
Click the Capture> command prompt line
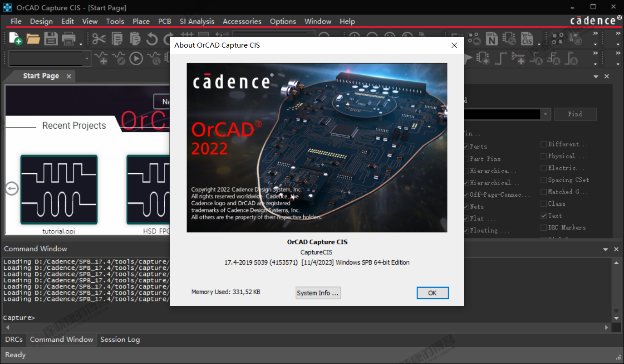(x=19, y=318)
